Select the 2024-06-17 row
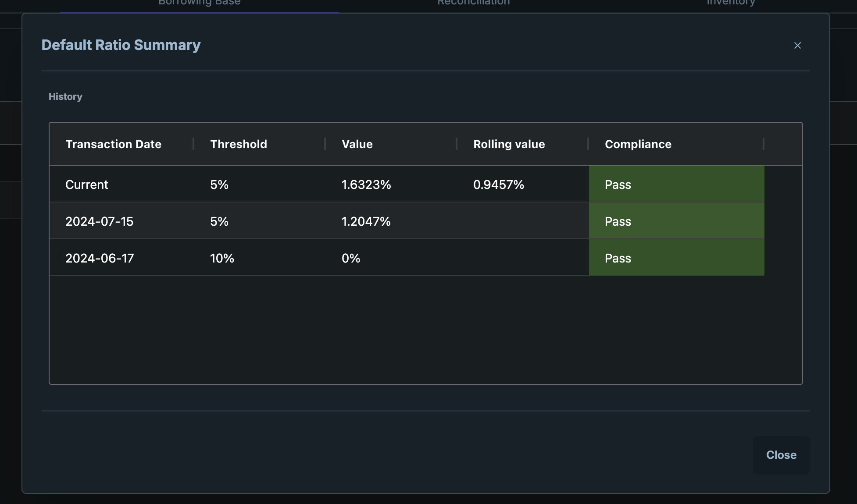The height and width of the screenshot is (504, 857). (100, 258)
